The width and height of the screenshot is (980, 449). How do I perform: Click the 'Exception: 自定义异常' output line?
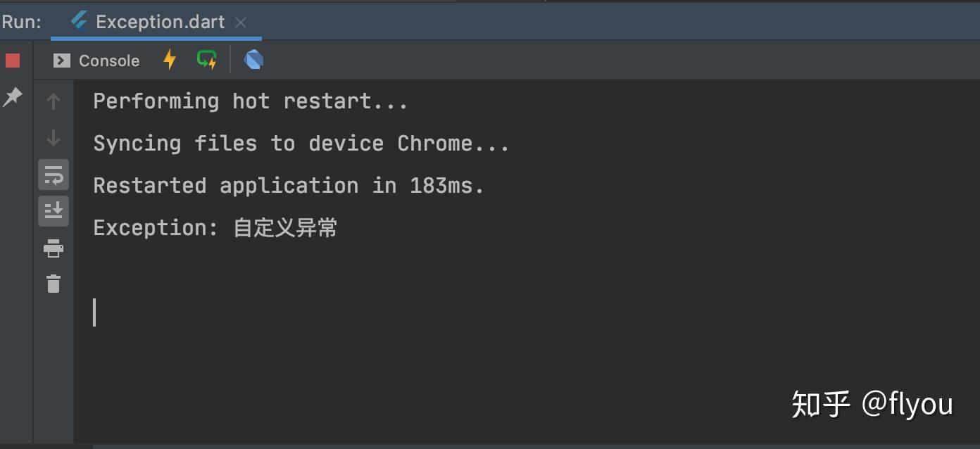coord(215,228)
